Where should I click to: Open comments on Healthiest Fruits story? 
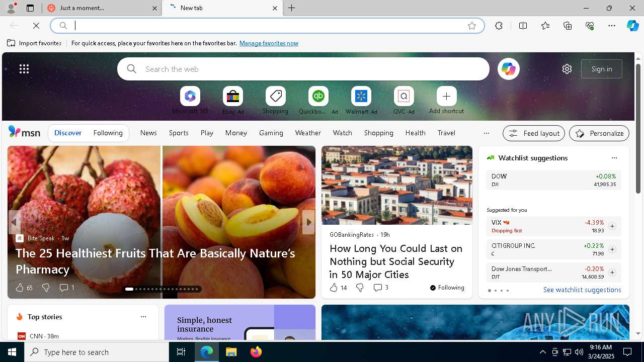[x=66, y=288]
